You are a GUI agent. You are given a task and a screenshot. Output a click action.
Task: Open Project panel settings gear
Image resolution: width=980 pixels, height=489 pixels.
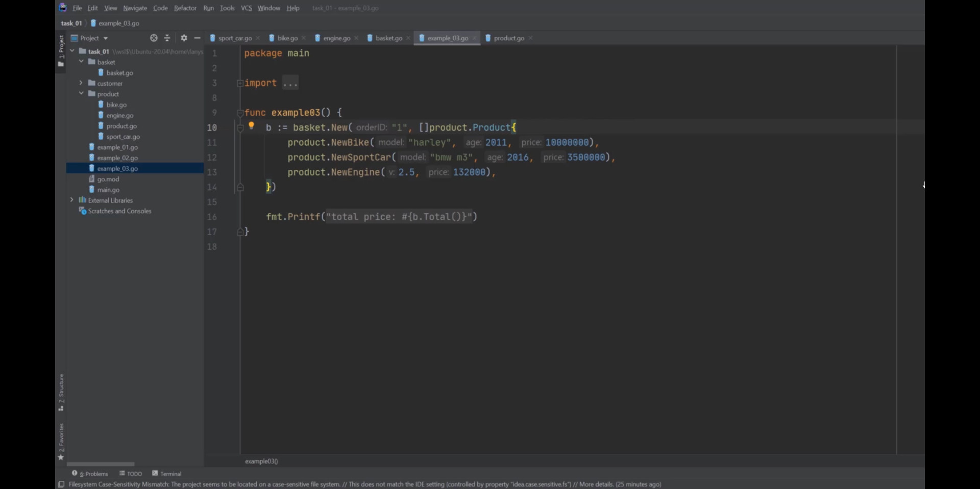click(x=184, y=38)
